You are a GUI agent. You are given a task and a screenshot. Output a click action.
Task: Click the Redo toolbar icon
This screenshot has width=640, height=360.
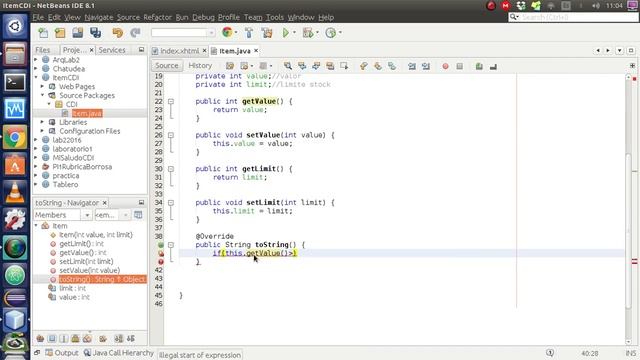coord(135,33)
